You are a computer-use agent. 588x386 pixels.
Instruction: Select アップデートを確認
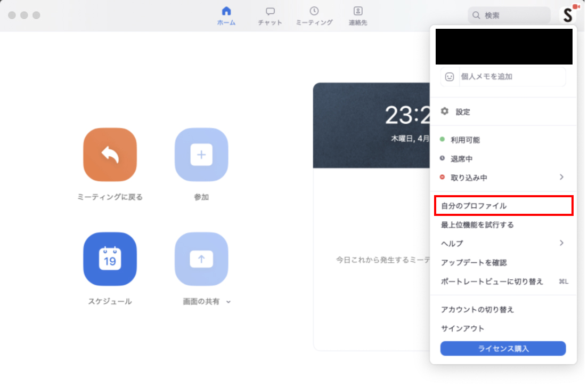(x=503, y=262)
